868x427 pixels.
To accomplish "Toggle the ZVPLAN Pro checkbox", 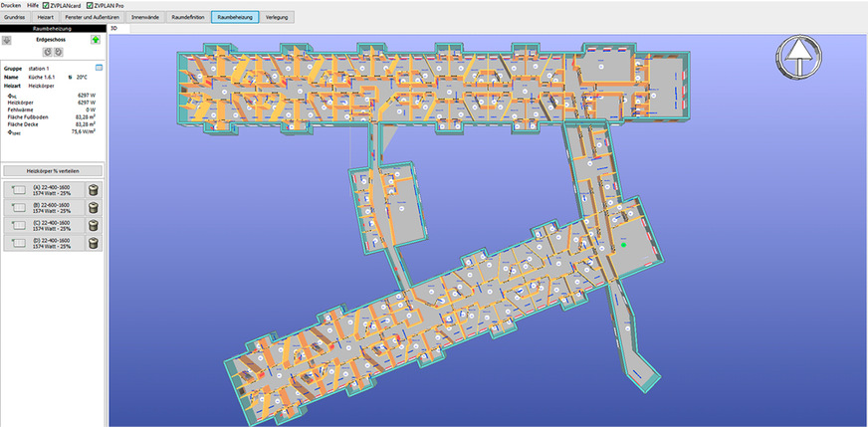I will coord(91,6).
